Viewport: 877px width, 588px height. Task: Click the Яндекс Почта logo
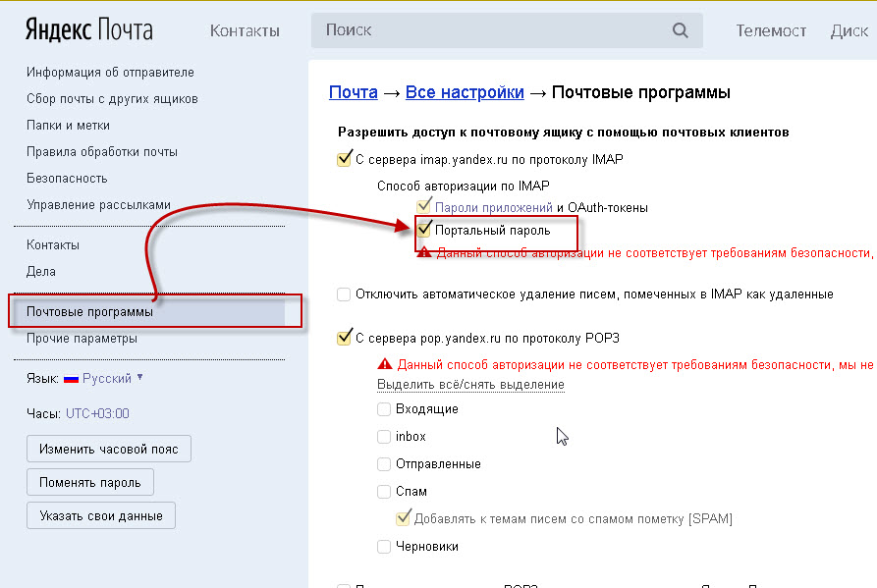click(89, 30)
